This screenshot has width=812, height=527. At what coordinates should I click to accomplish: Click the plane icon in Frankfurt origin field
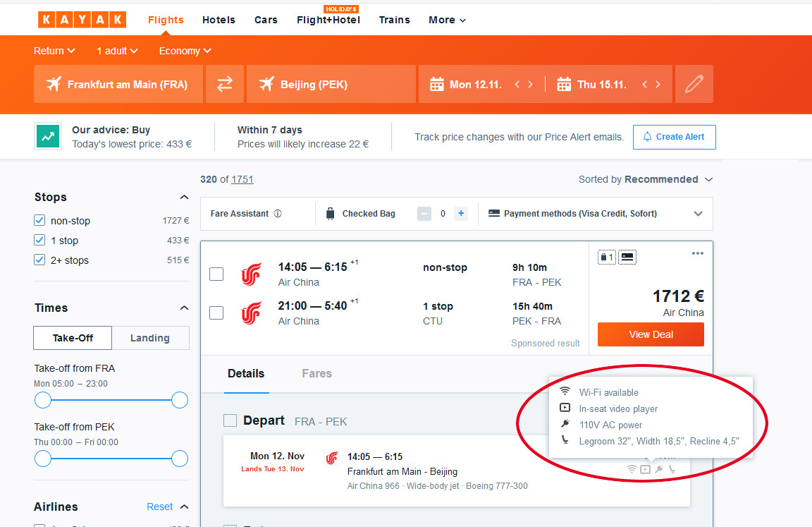click(54, 84)
